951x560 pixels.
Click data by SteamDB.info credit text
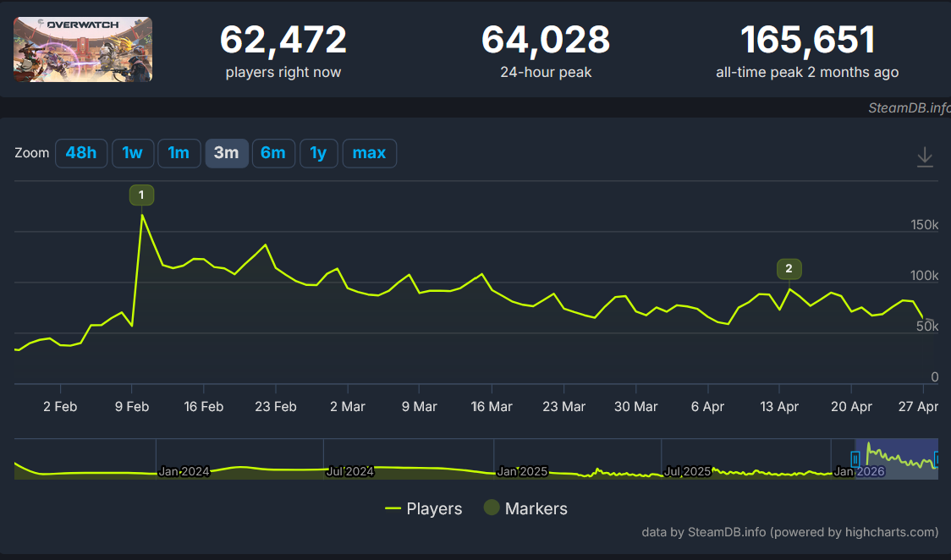pyautogui.click(x=789, y=532)
